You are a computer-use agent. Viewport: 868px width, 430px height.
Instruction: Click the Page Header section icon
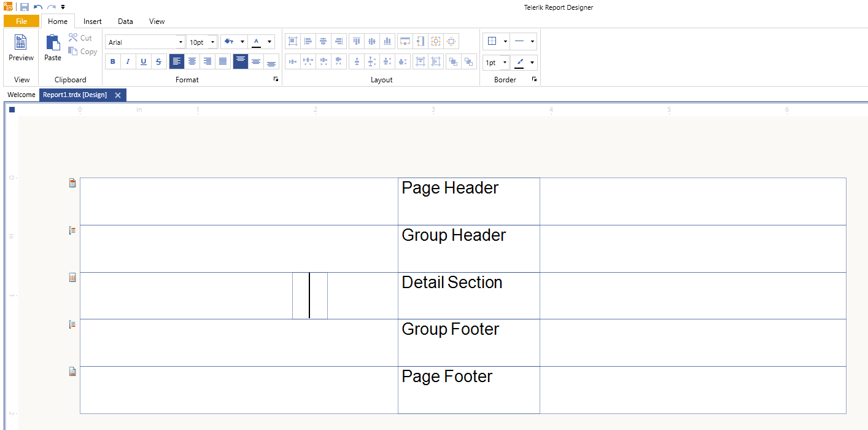coord(72,183)
